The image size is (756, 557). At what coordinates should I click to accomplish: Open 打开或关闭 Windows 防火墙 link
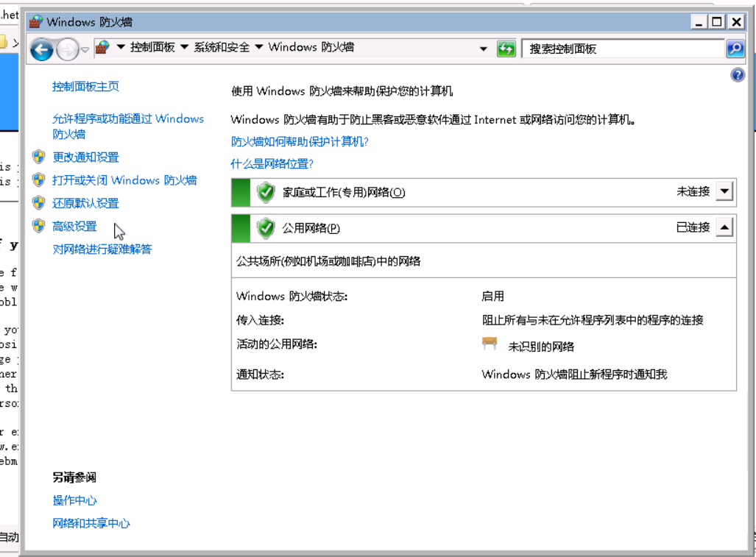click(124, 180)
